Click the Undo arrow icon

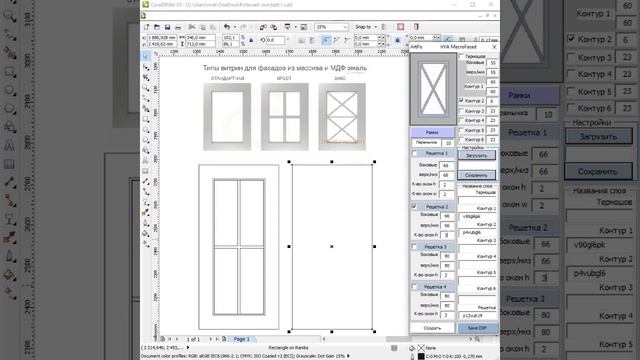tap(227, 27)
